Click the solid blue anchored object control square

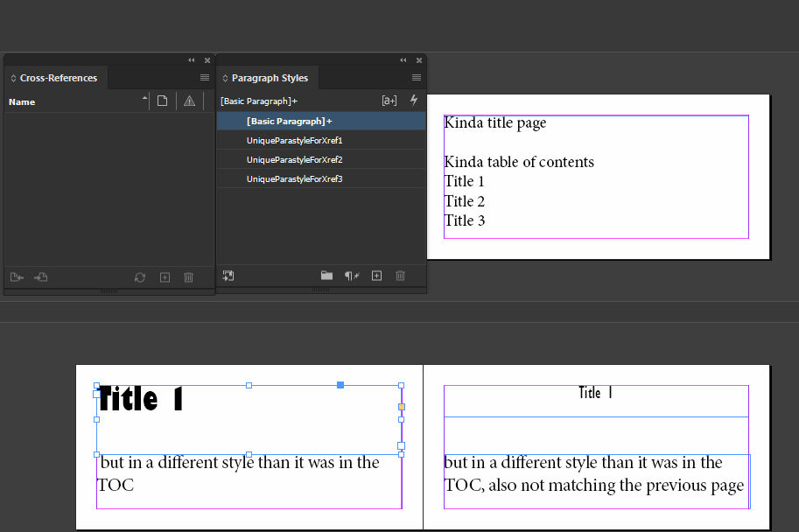coord(340,385)
